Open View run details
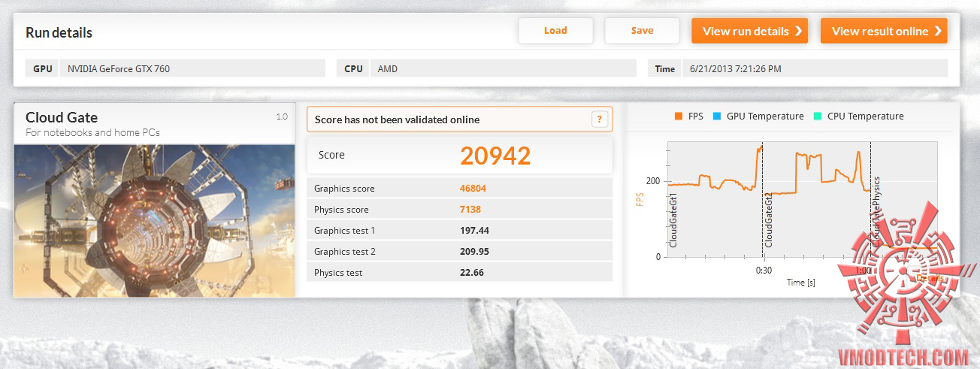 click(x=749, y=31)
